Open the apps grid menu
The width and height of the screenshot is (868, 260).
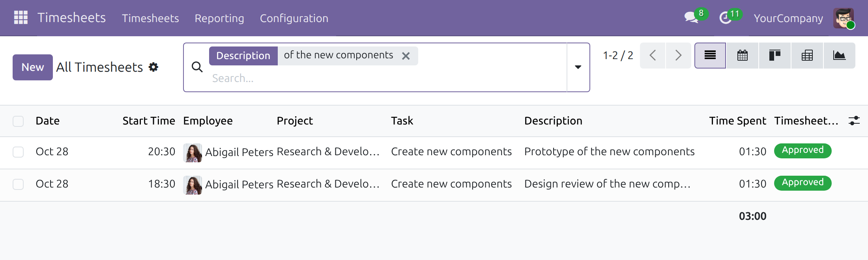click(21, 18)
